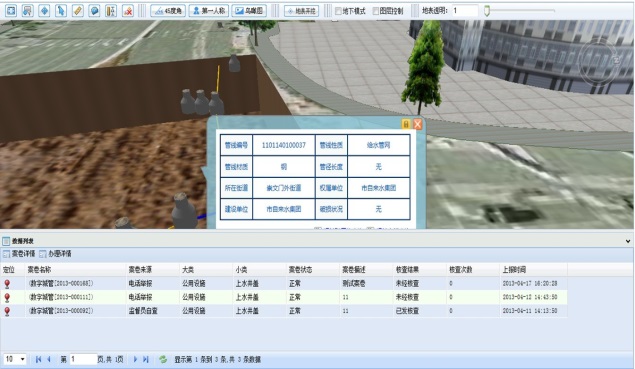Enable the 地下模式 underground mode checkbox
The height and width of the screenshot is (369, 635).
(x=339, y=11)
